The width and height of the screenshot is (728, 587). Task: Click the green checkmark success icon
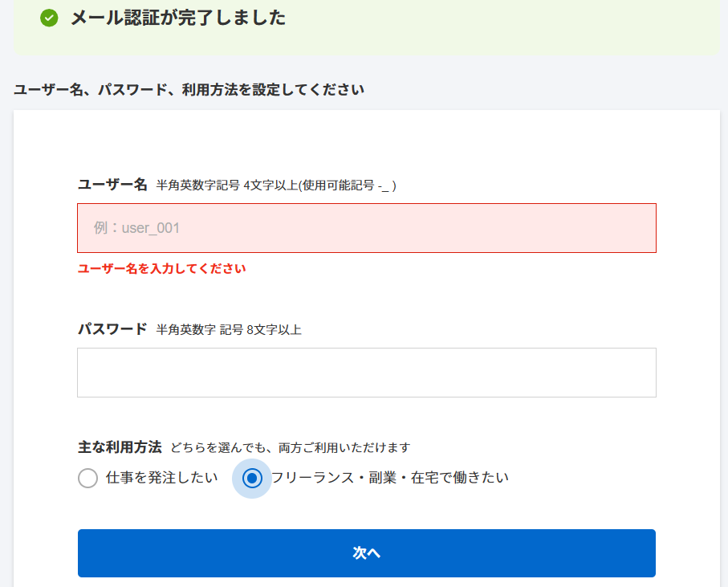pos(49,18)
